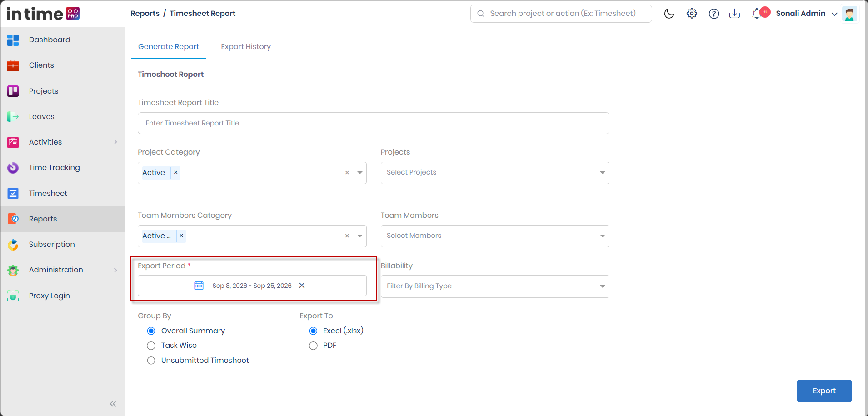Open Sonali Admin account menu
The height and width of the screenshot is (416, 868).
point(806,14)
